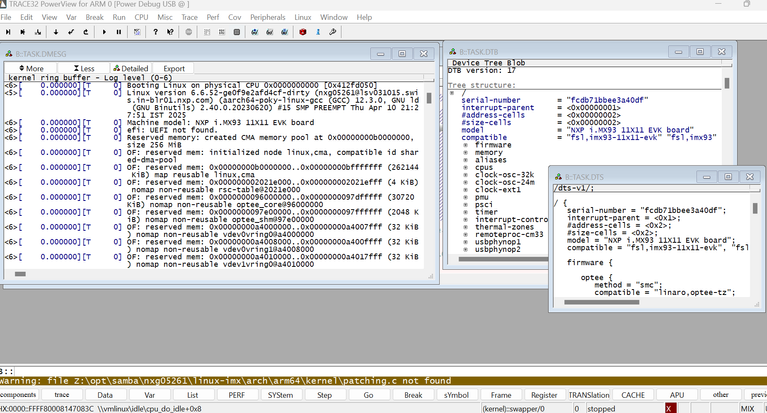
Task: Expand the pmu node in DTB tree
Action: click(466, 197)
